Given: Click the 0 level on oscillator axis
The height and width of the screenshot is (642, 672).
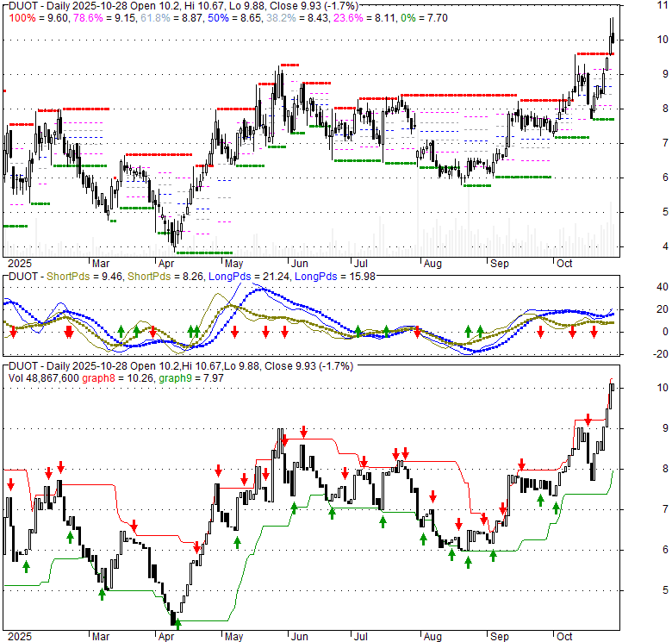Looking at the screenshot, I should [665, 332].
